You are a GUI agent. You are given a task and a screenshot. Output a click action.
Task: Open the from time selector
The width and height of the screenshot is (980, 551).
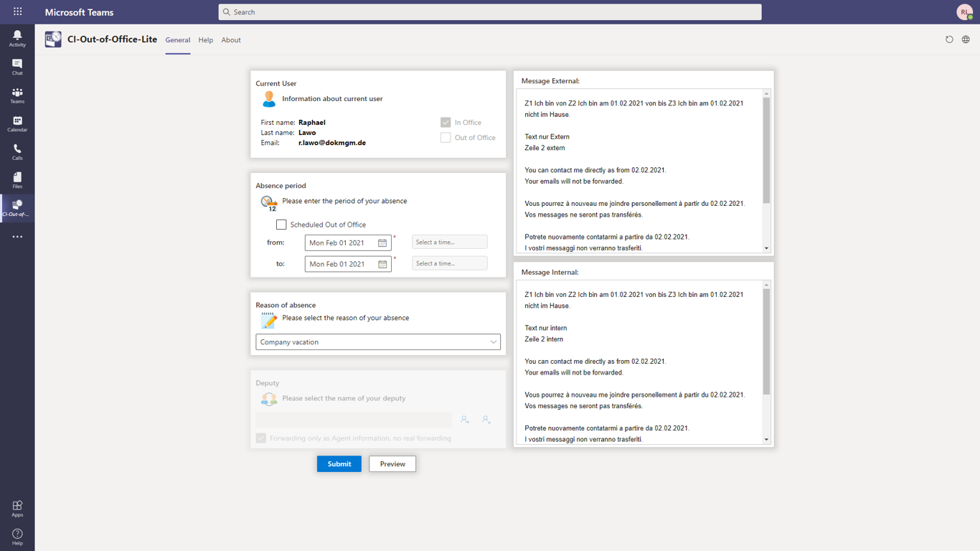(450, 242)
